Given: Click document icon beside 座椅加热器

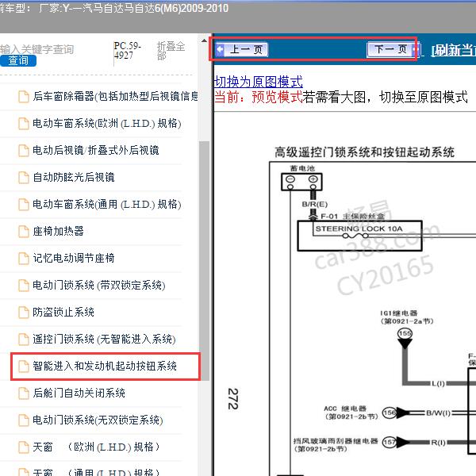Looking at the screenshot, I should click(x=23, y=232).
